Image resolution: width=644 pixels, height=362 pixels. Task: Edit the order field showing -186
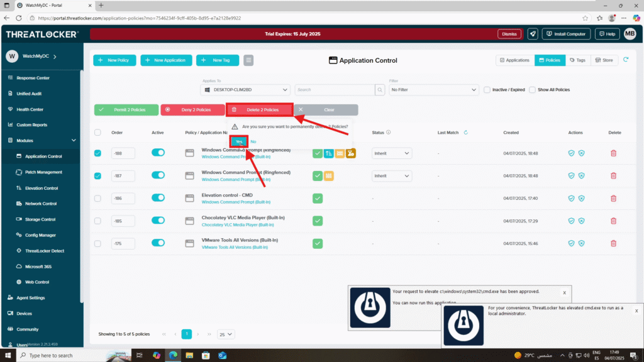click(x=123, y=198)
